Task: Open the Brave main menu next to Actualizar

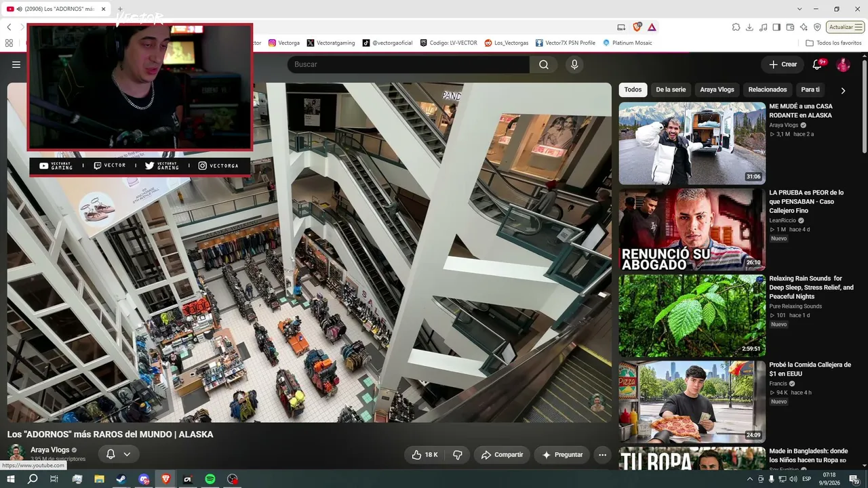Action: 859,27
